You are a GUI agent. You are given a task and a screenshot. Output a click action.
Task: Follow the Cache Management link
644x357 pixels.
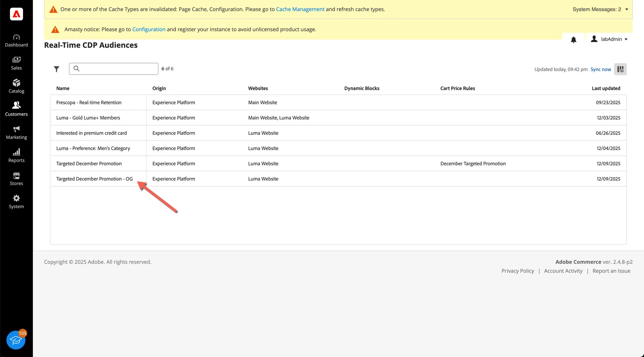click(300, 9)
